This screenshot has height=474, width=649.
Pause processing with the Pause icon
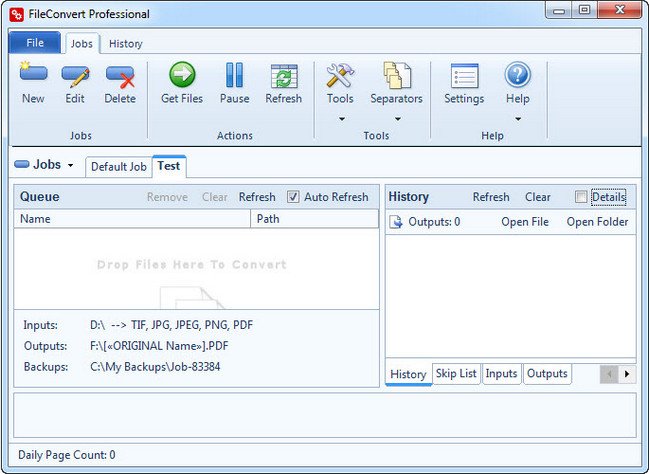[x=234, y=75]
